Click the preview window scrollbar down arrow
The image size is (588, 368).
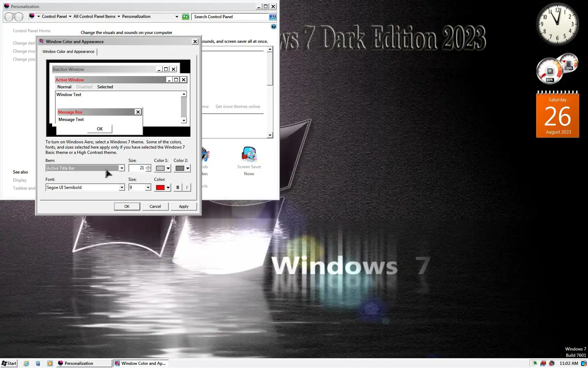[x=184, y=121]
